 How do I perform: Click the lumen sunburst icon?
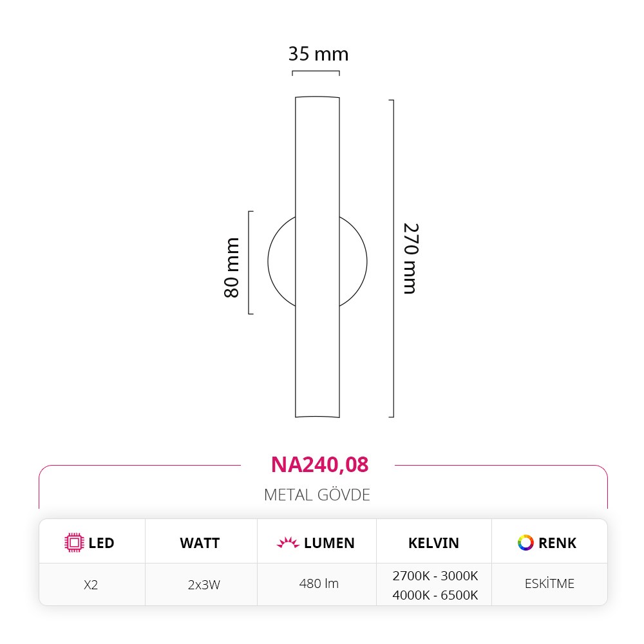point(288,542)
